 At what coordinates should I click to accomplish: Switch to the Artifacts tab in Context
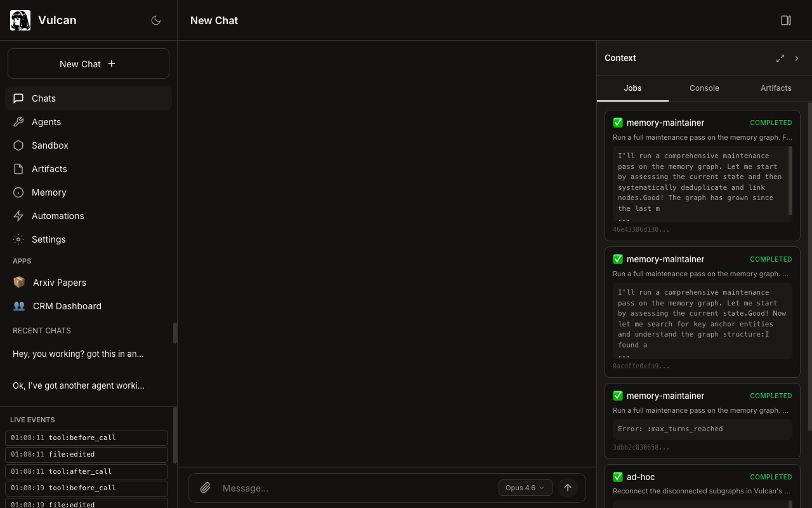pyautogui.click(x=775, y=88)
